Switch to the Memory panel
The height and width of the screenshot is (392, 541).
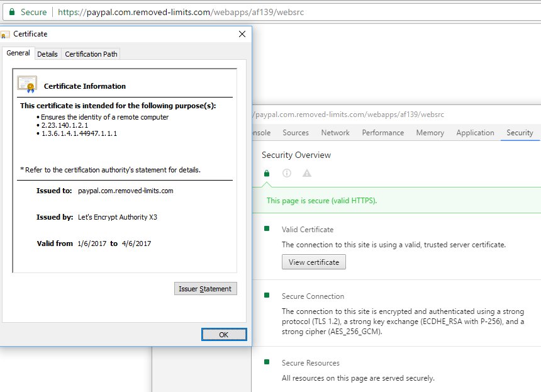pos(430,133)
